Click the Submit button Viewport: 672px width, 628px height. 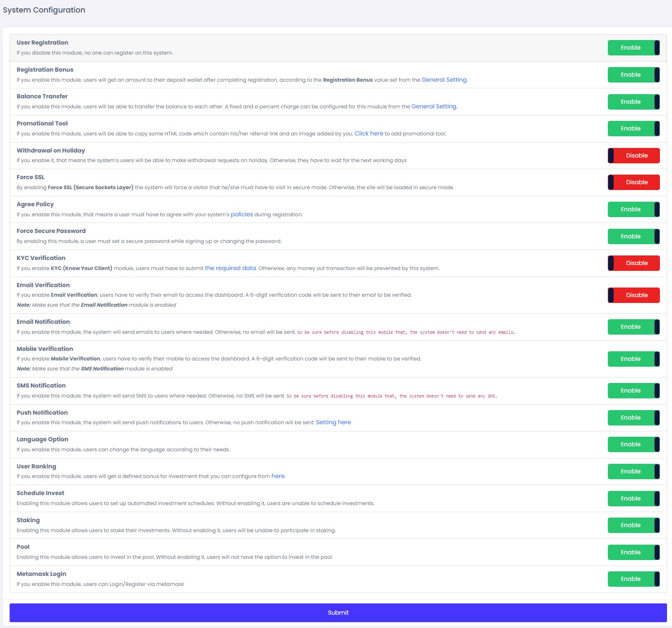coord(338,613)
